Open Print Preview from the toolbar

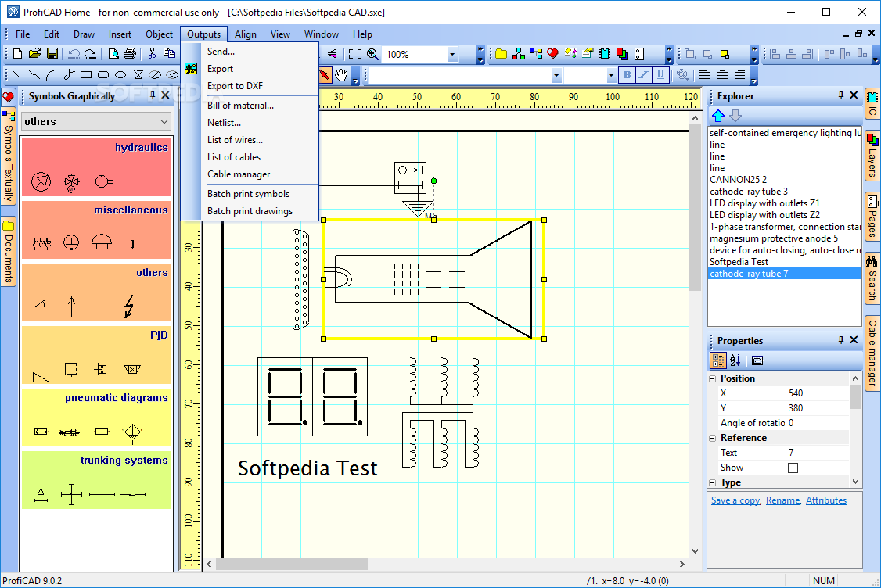point(113,54)
